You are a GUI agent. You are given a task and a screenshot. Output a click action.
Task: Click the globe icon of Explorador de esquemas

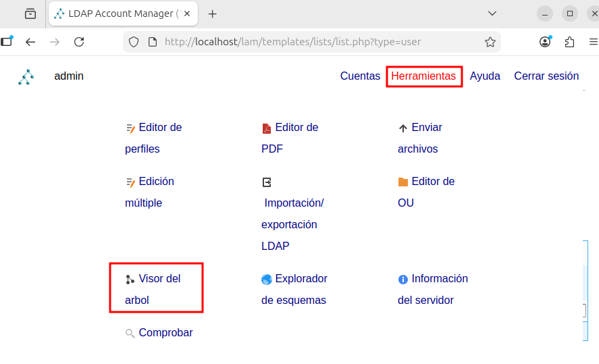pyautogui.click(x=267, y=280)
